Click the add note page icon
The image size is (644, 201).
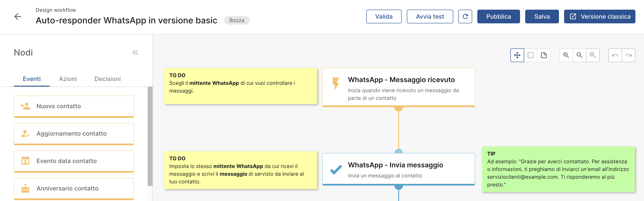[544, 55]
